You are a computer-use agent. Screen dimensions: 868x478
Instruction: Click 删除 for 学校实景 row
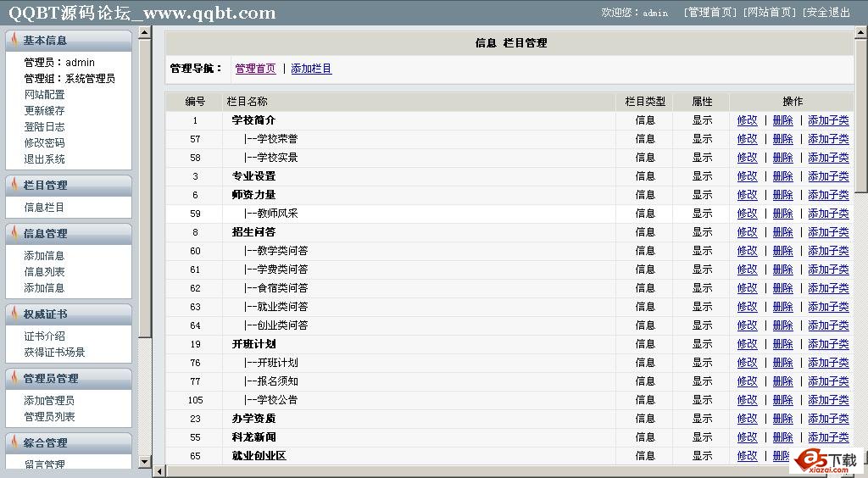click(x=782, y=158)
